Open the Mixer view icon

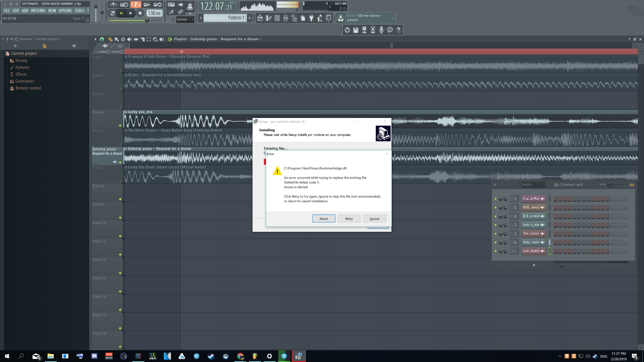[x=285, y=18]
